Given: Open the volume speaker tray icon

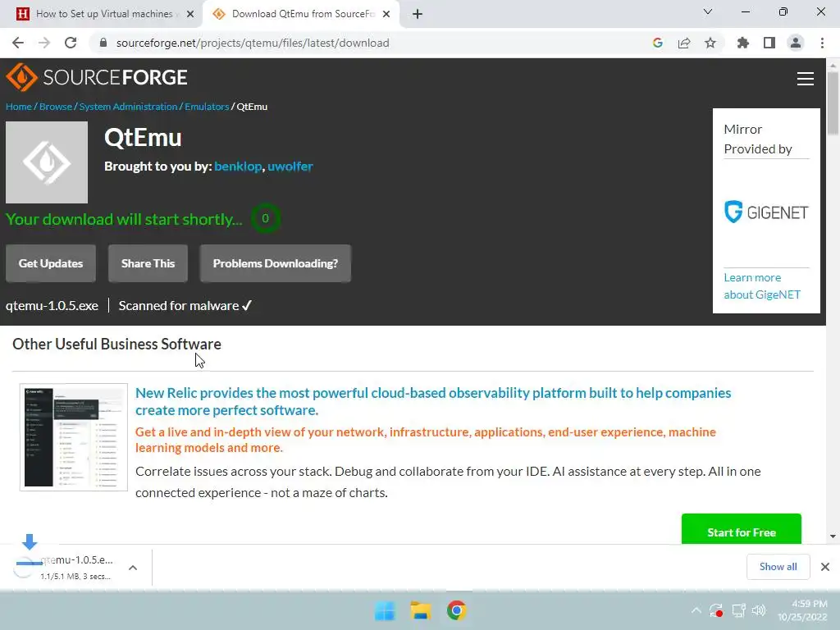Looking at the screenshot, I should [759, 610].
